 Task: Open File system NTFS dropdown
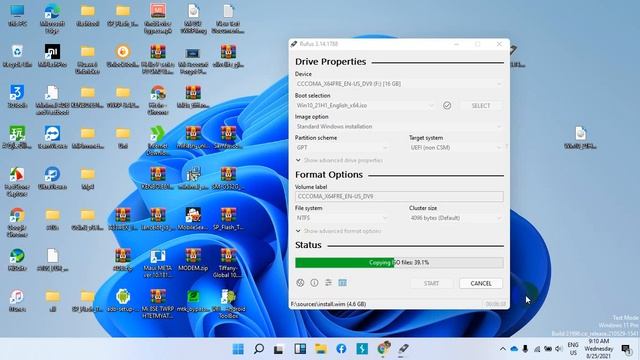(x=342, y=218)
